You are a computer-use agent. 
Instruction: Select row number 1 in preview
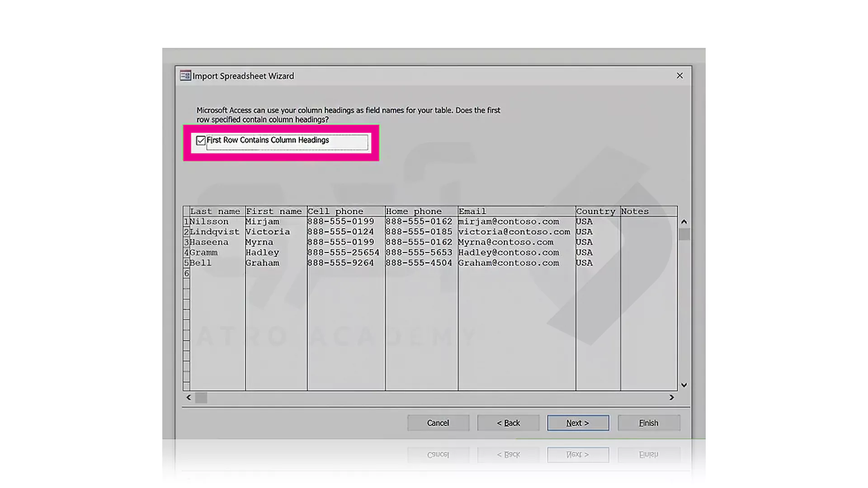186,222
